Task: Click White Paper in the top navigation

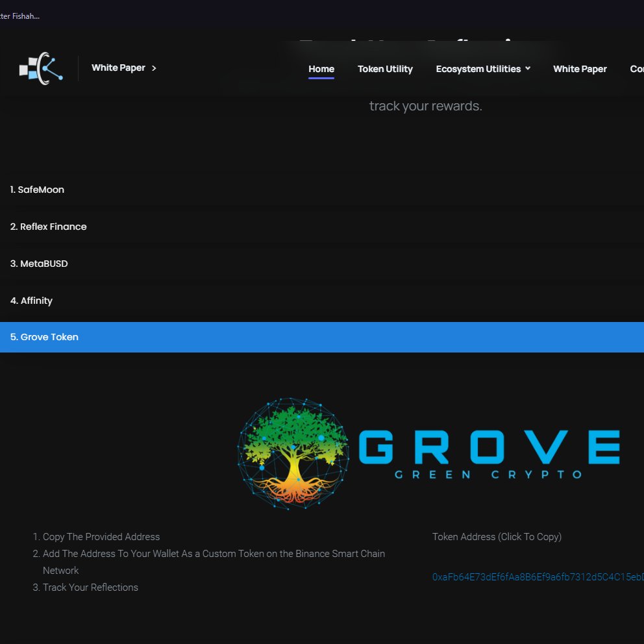Action: (580, 68)
